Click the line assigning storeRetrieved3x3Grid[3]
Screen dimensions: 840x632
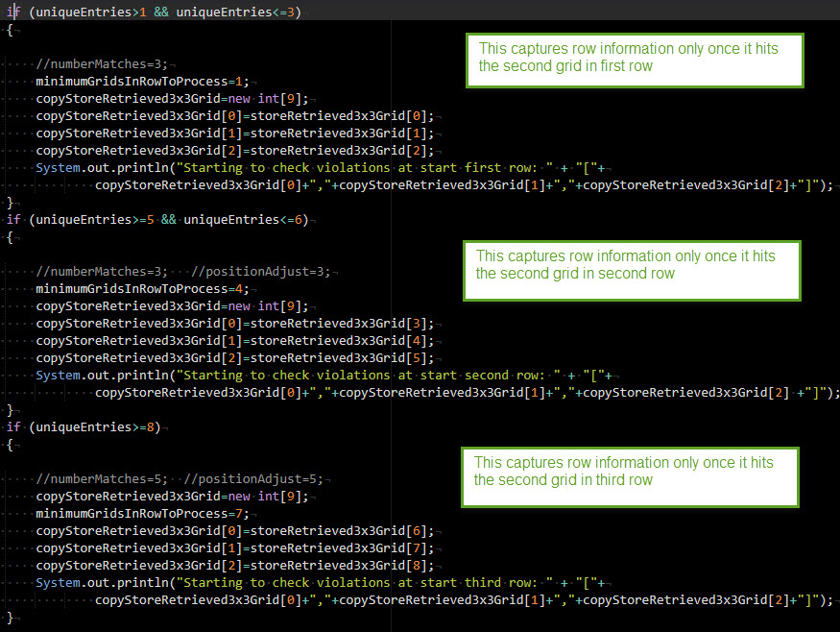coord(234,324)
